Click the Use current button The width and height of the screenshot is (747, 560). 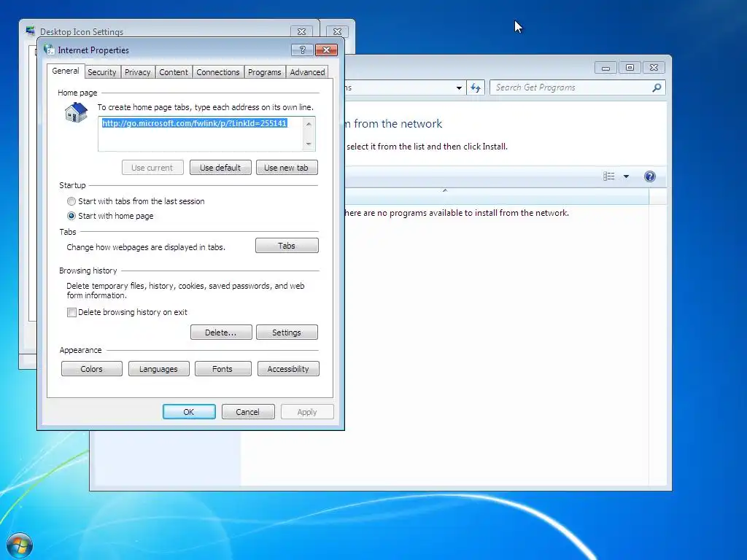tap(152, 168)
